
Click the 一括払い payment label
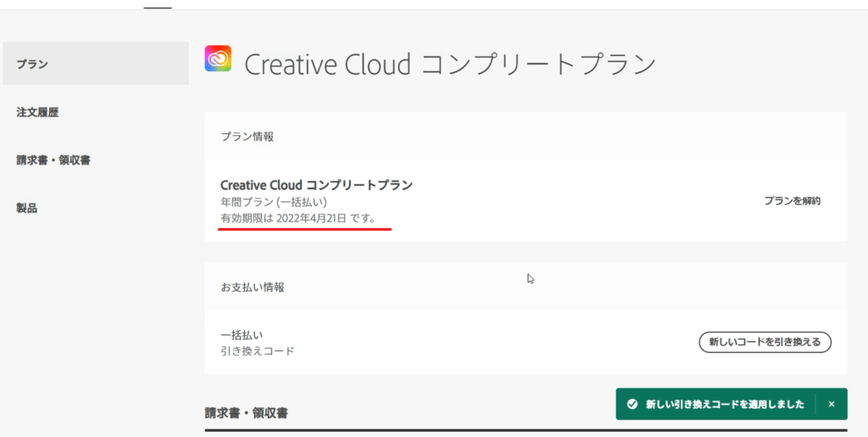click(242, 335)
